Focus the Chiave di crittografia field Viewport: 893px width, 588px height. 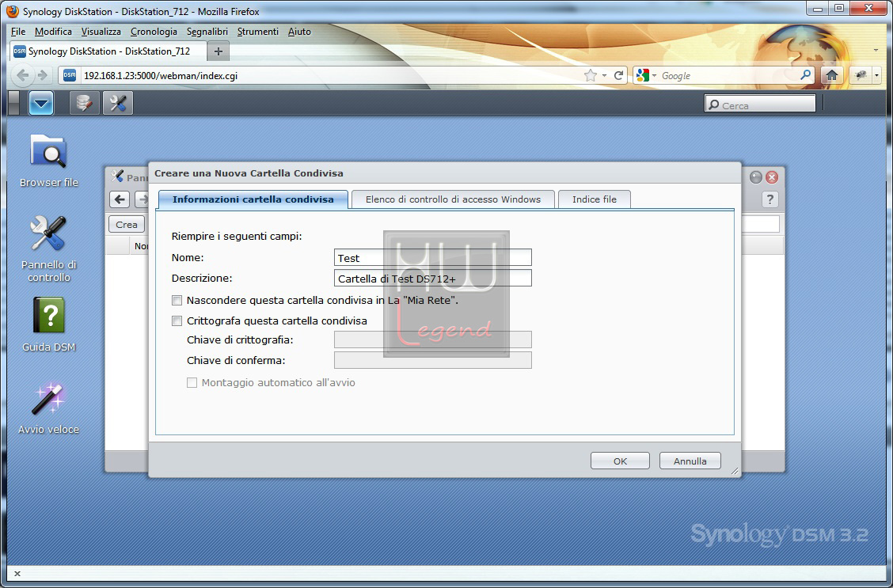point(433,340)
